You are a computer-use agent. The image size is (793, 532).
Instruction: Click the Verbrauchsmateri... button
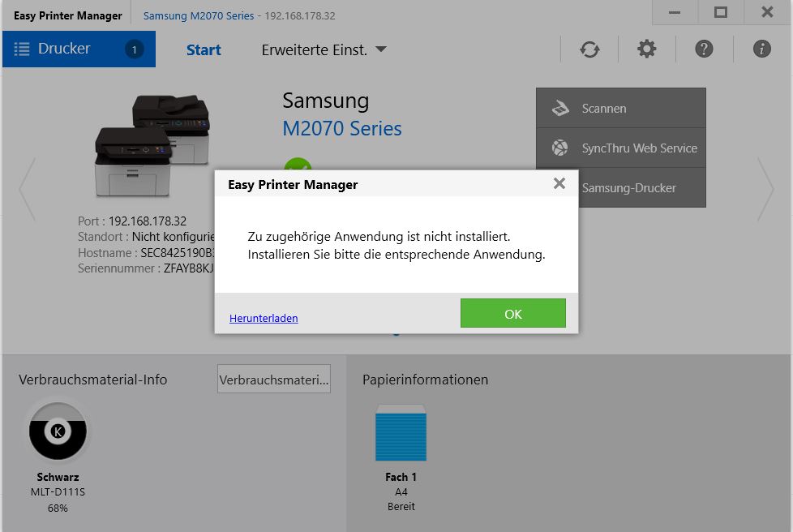(274, 379)
